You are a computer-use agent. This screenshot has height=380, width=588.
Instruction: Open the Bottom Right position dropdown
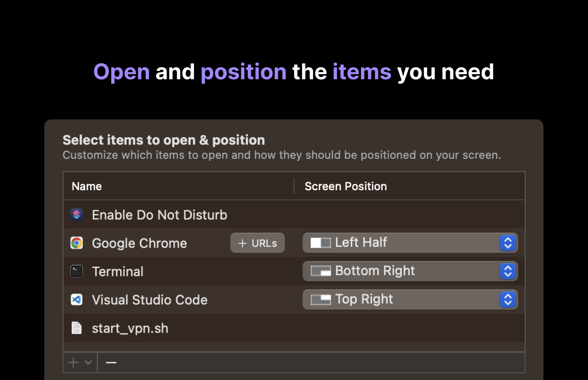(x=410, y=271)
